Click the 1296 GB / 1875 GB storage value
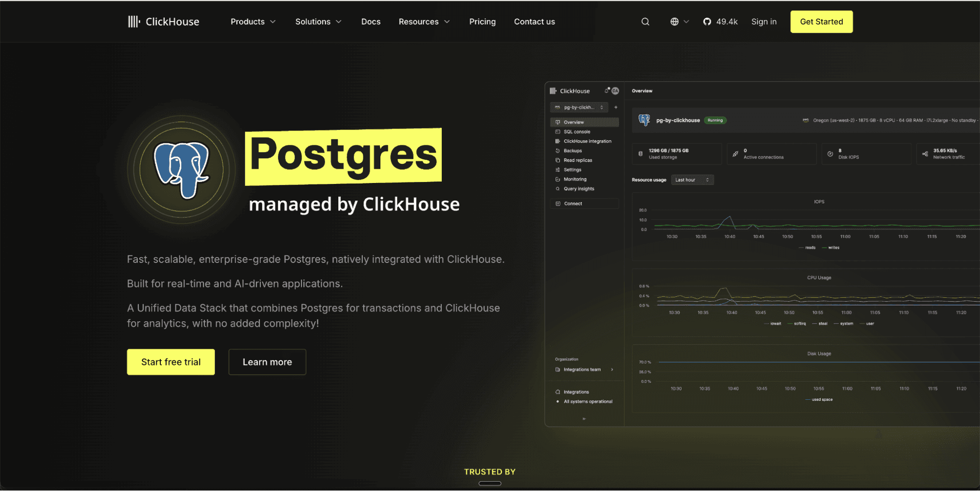The height and width of the screenshot is (491, 980). pyautogui.click(x=669, y=151)
